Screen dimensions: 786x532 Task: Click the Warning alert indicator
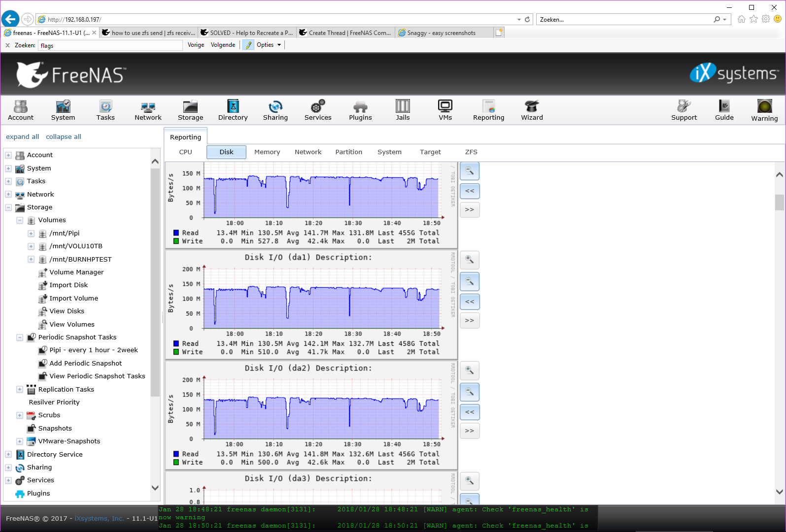pyautogui.click(x=764, y=110)
